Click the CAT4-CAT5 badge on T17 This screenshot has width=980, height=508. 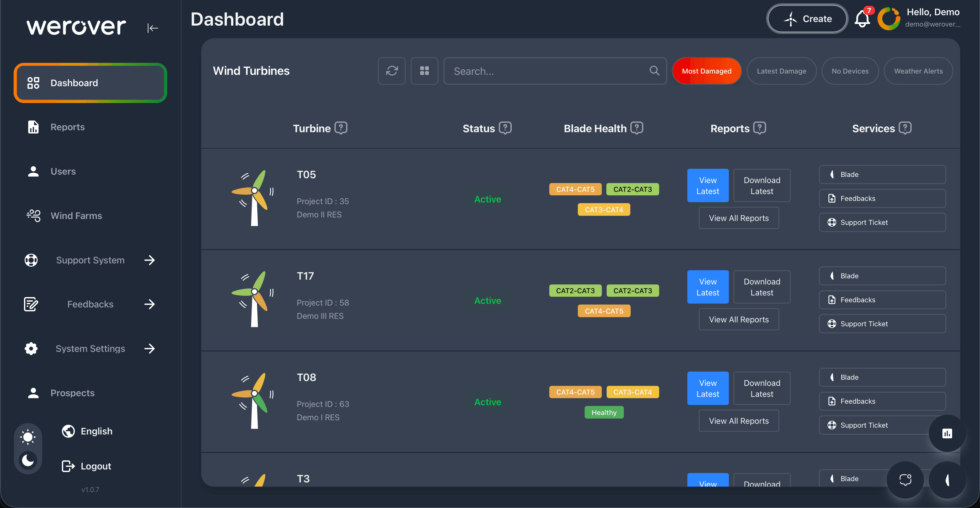click(604, 311)
